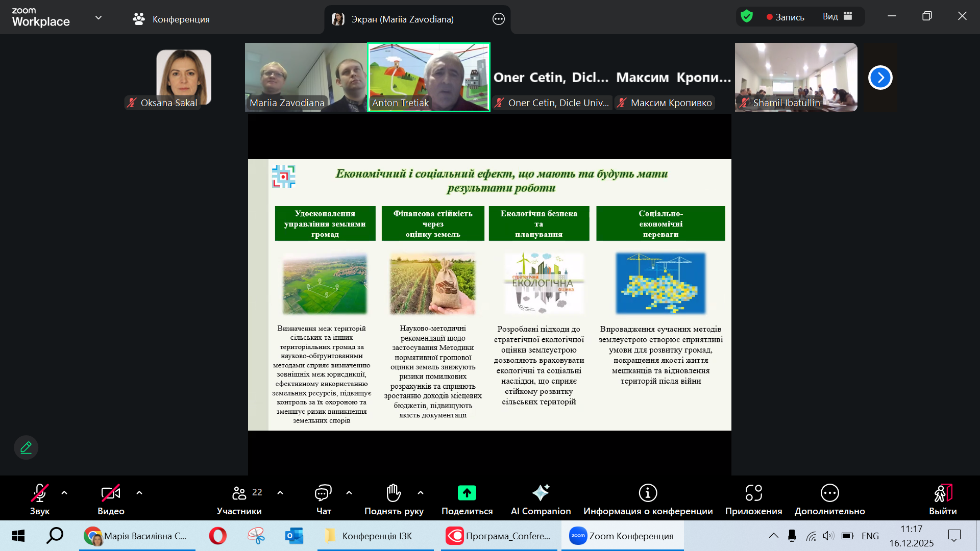Open the More options menu
The height and width of the screenshot is (551, 980).
[x=829, y=499]
